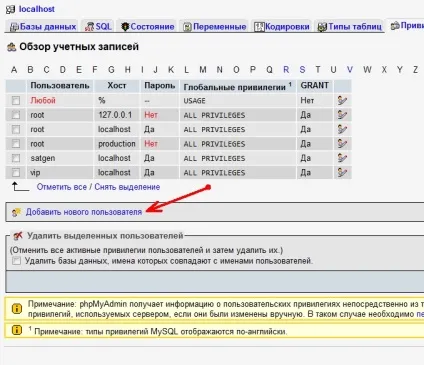Click the delete selected users icon
Viewport: 424px width, 365px height.
tap(18, 236)
